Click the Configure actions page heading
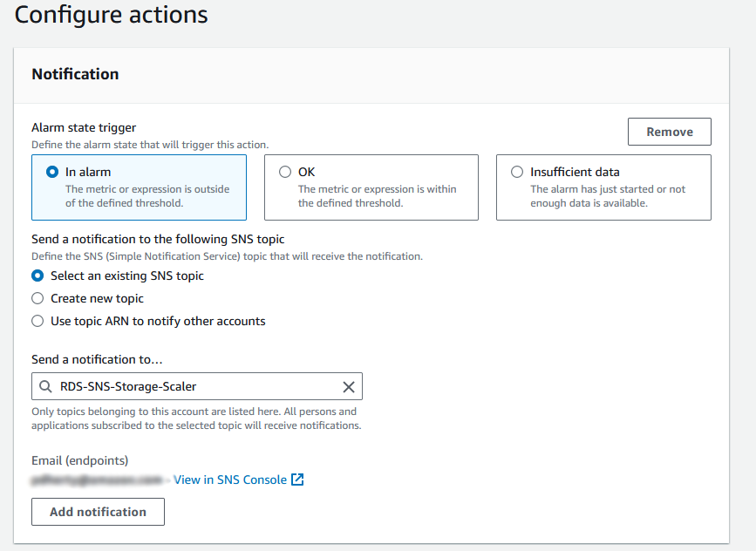 (x=111, y=16)
